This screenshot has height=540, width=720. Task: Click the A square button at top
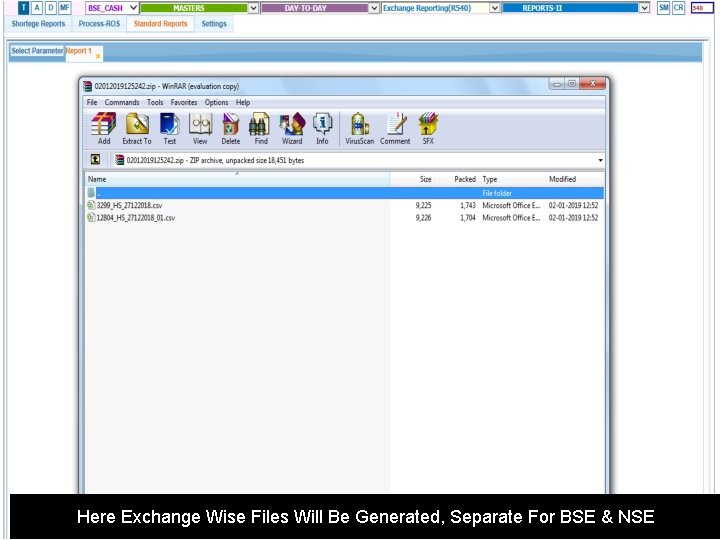click(x=37, y=8)
